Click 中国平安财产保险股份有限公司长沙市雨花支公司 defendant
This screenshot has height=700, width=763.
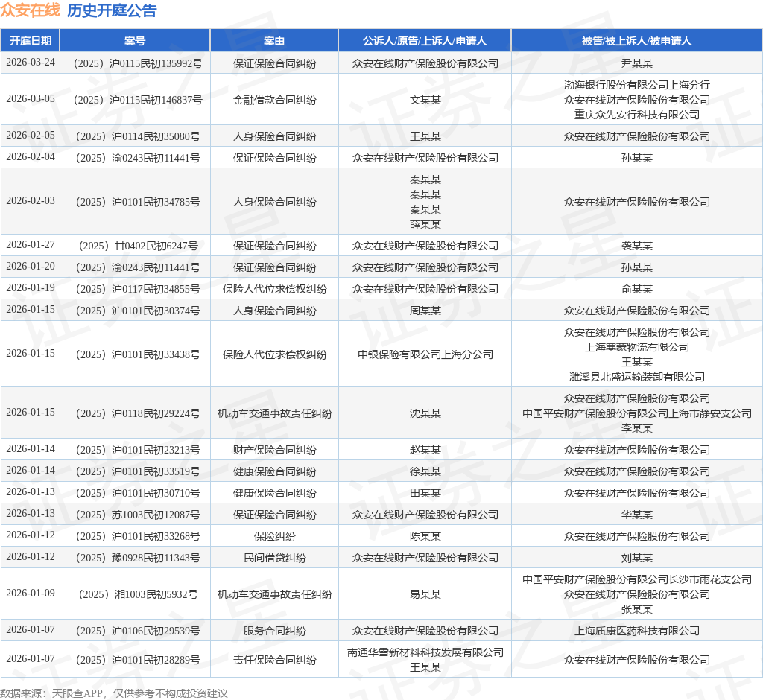637,579
